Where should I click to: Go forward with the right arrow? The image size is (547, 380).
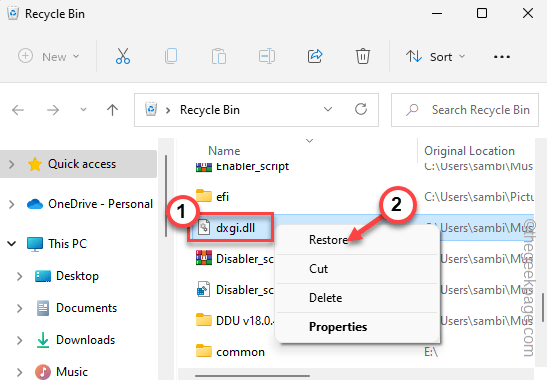point(53,110)
